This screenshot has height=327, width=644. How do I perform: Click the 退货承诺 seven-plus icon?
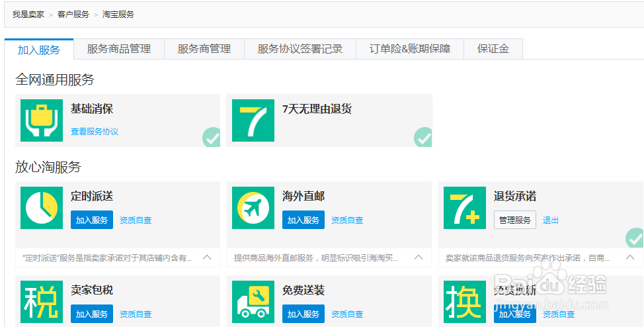coord(465,208)
